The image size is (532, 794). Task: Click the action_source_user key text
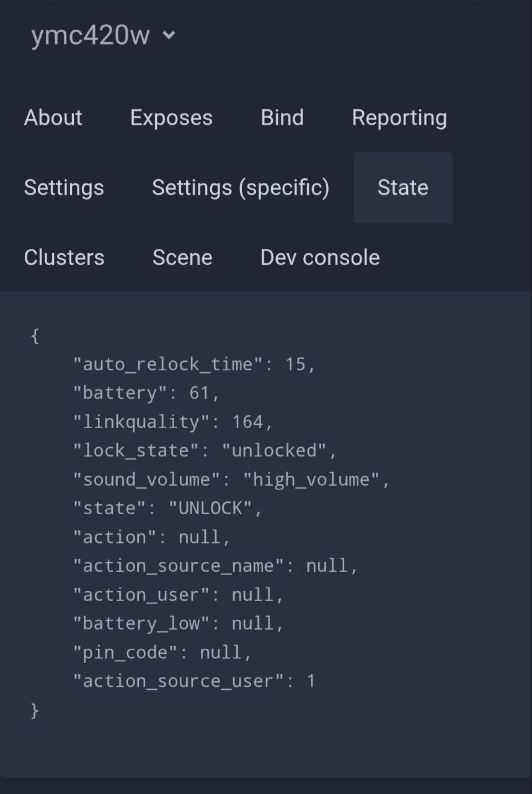178,680
